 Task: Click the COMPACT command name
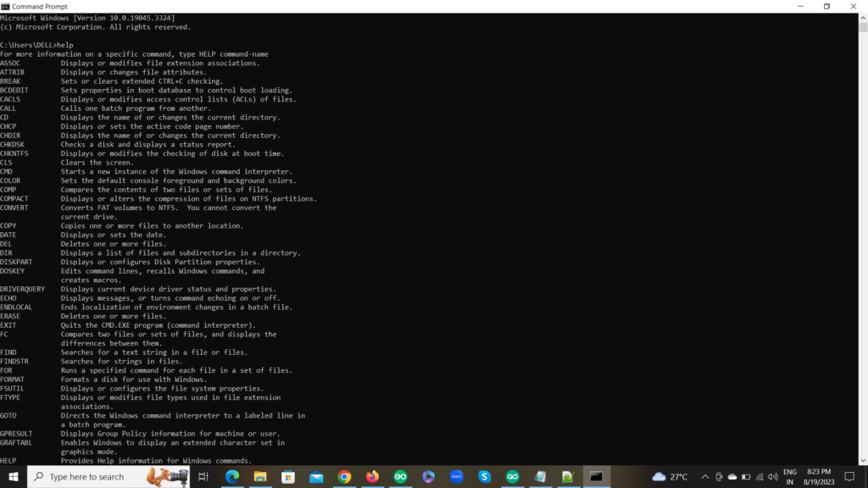(14, 198)
